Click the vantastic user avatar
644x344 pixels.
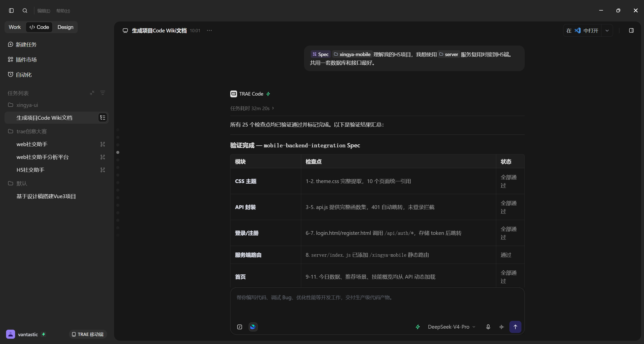pyautogui.click(x=11, y=334)
